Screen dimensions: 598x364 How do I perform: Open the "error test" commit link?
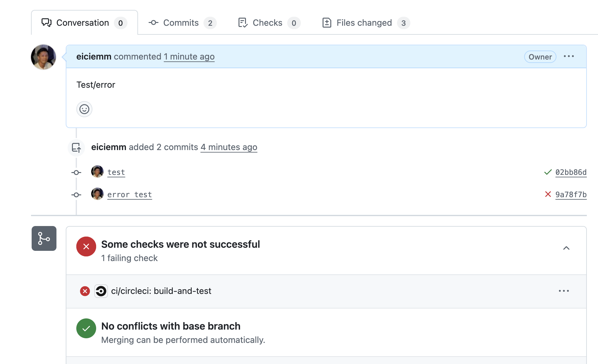pos(129,195)
